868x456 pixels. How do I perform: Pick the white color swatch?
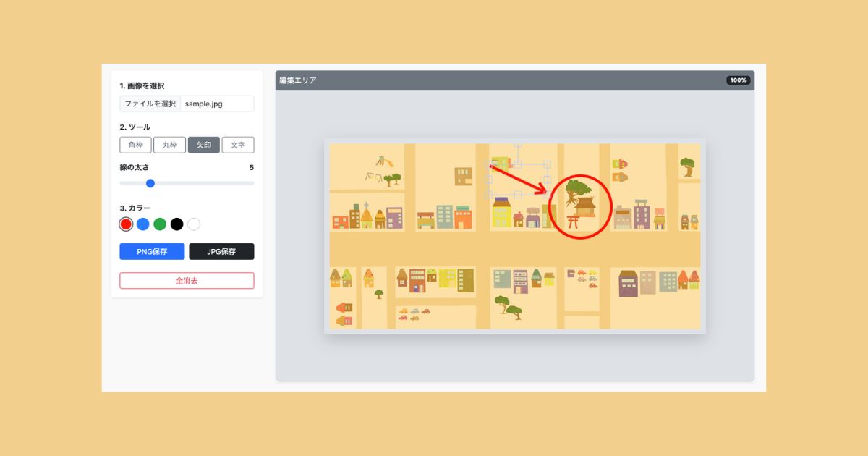(194, 224)
